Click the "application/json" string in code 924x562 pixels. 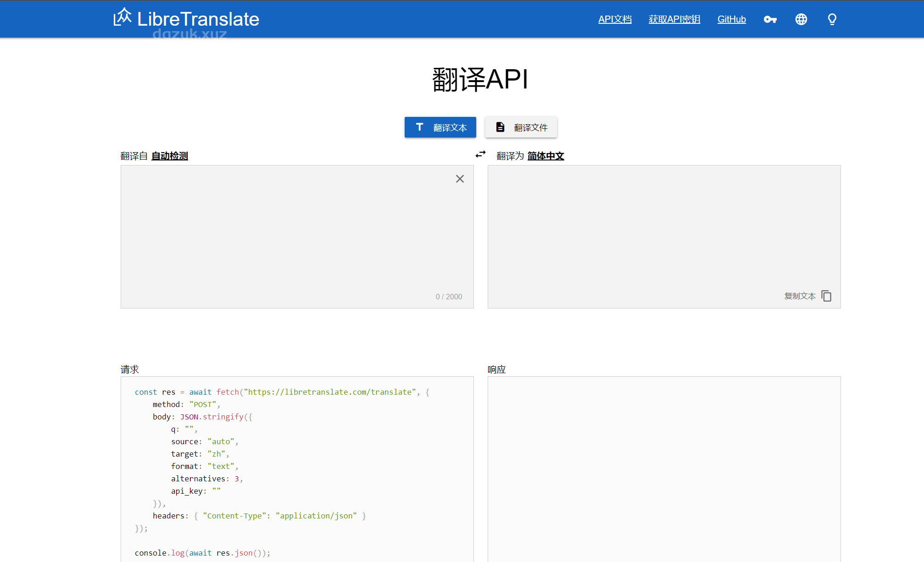316,516
